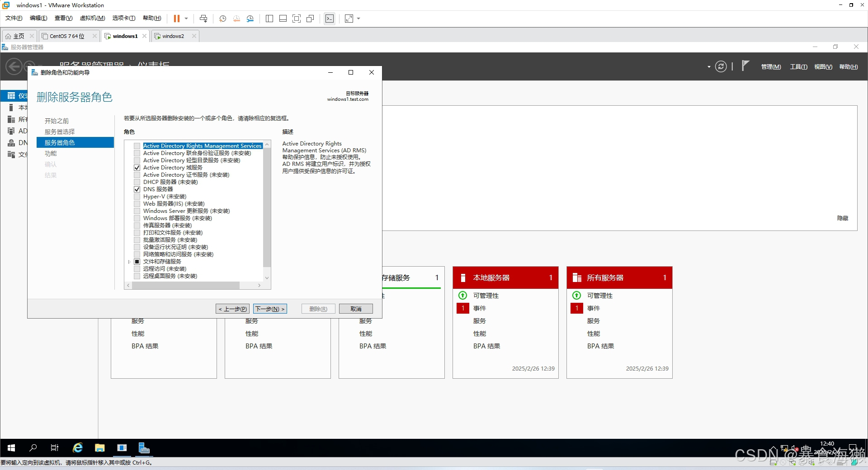Open the pause button dropdown arrow
This screenshot has height=470, width=868.
186,19
